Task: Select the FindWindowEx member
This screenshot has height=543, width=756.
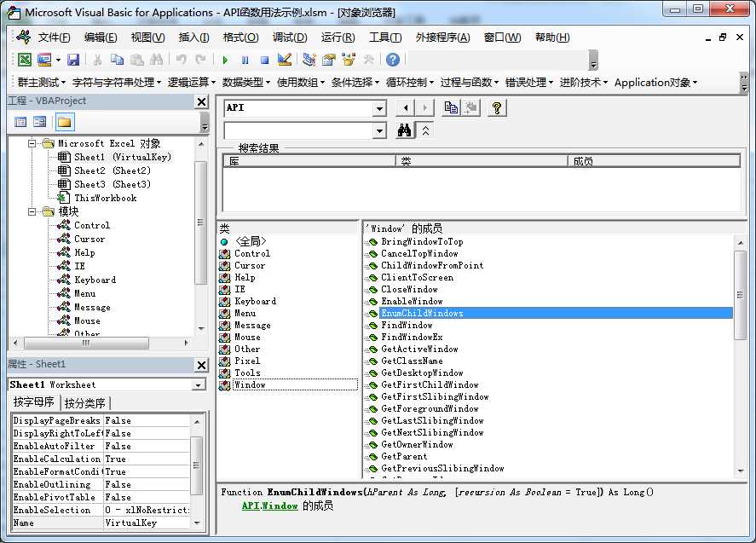Action: [412, 337]
